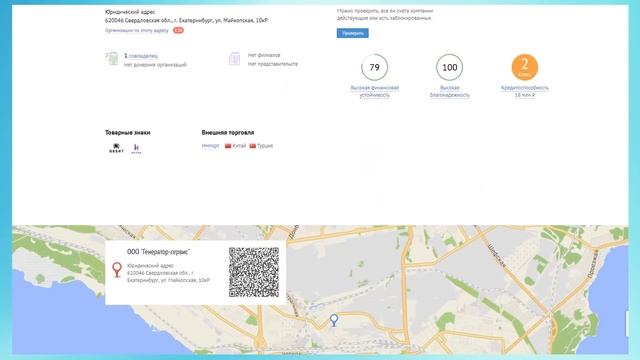Click the red organizations count badge
The image size is (640, 360).
(178, 30)
